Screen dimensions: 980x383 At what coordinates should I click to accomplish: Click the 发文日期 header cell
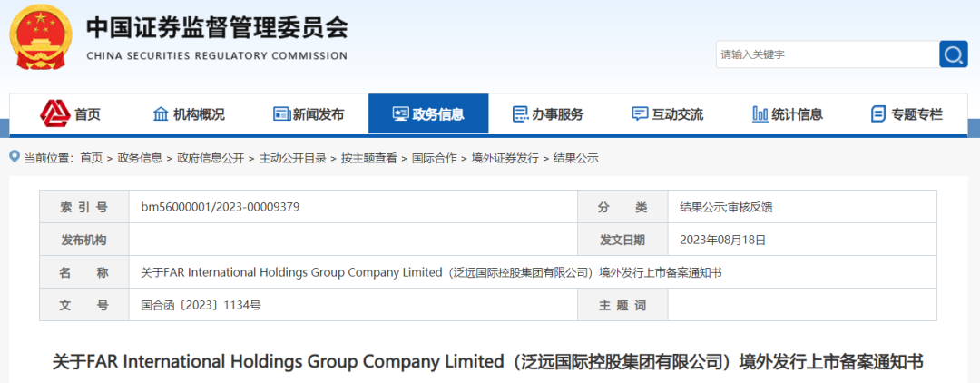(x=623, y=240)
